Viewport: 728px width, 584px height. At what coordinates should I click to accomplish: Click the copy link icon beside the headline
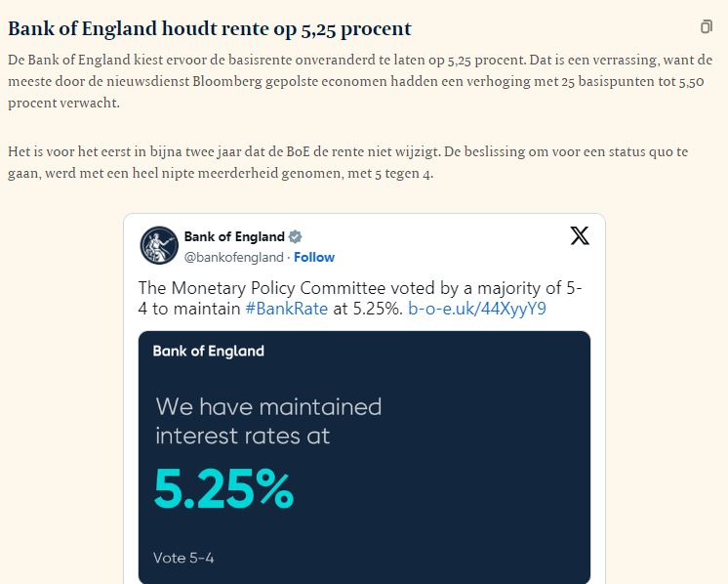(707, 27)
